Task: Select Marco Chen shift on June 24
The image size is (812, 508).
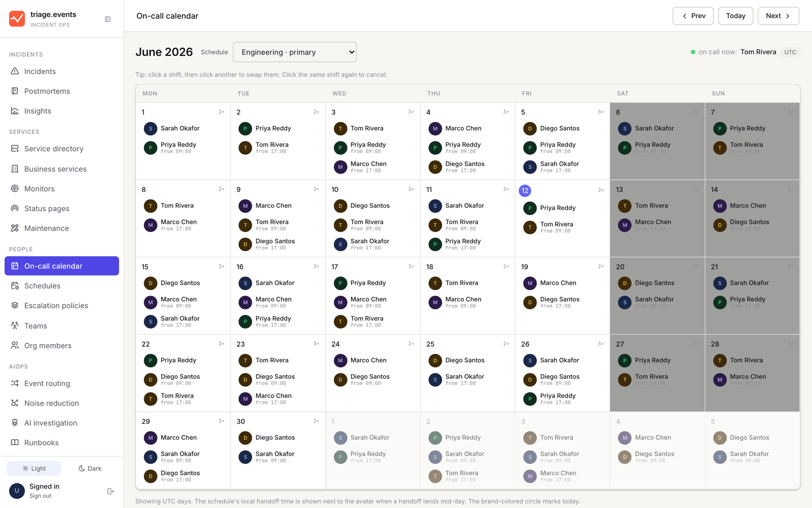Action: point(372,360)
